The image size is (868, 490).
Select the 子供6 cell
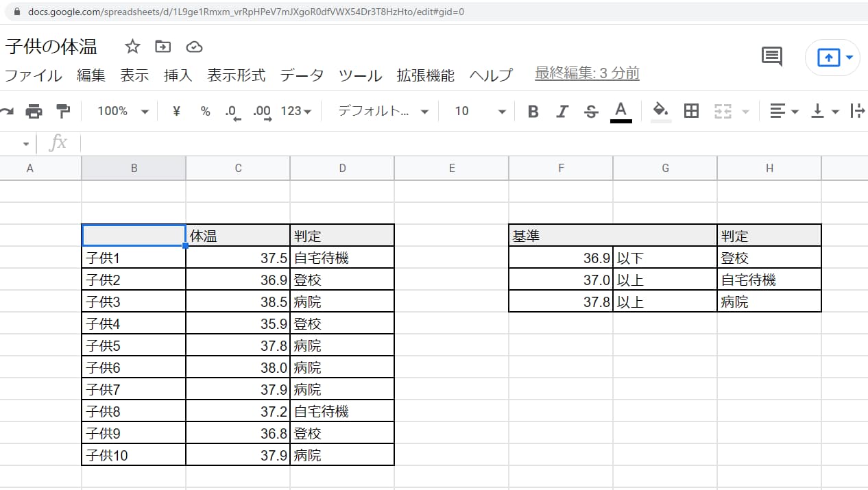point(134,367)
